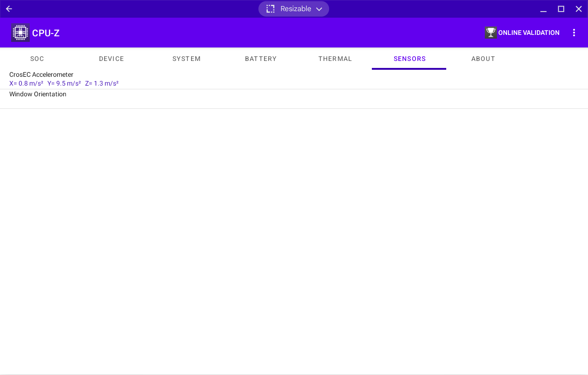
Task: Click the Z= 1.3 m/s² reading
Action: click(x=102, y=83)
